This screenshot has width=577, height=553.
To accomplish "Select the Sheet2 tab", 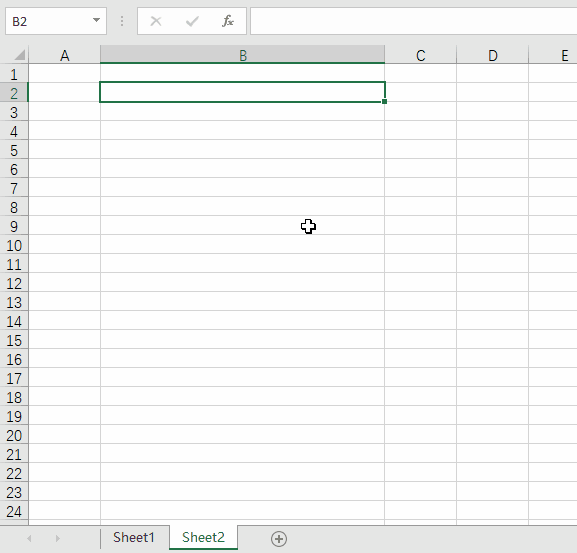I will 203,538.
